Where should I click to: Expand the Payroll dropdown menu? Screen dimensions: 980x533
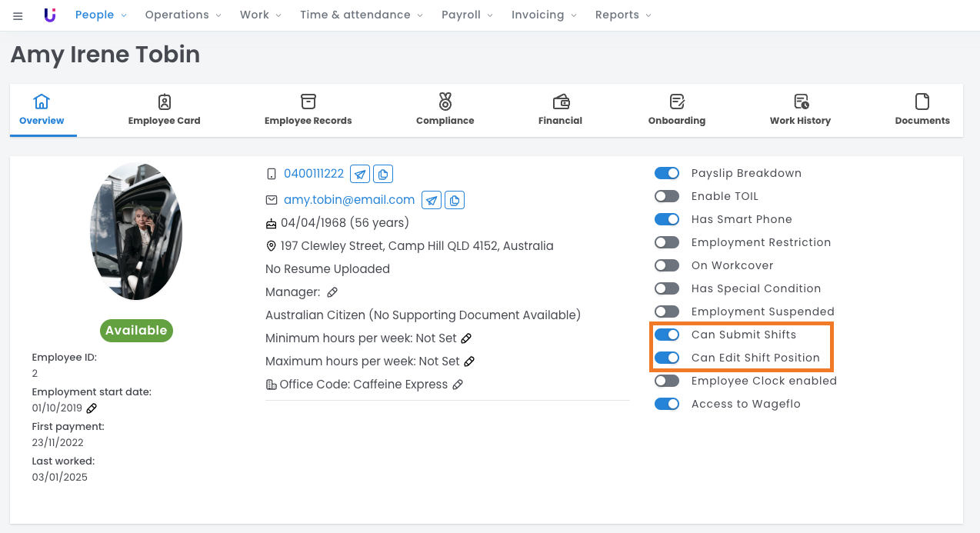tap(468, 15)
